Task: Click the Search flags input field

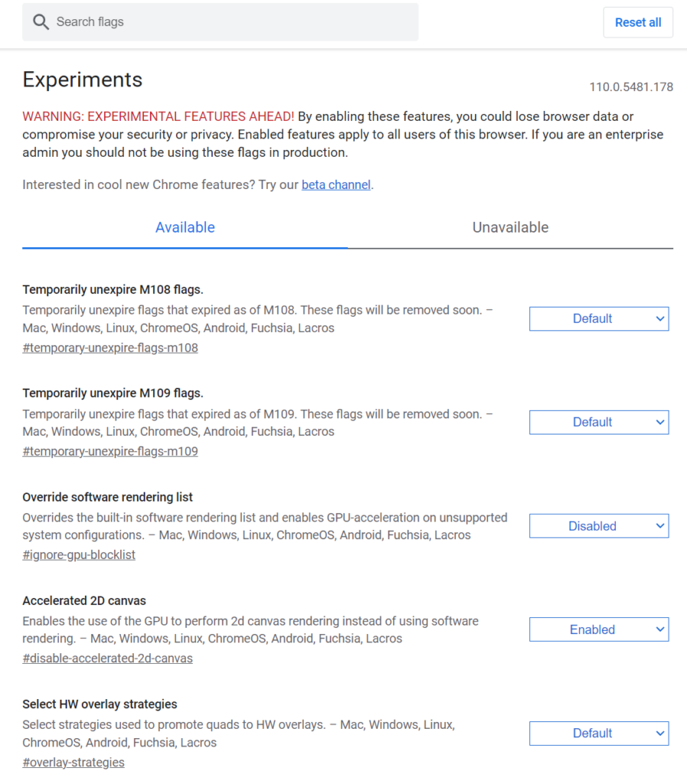Action: 220,22
